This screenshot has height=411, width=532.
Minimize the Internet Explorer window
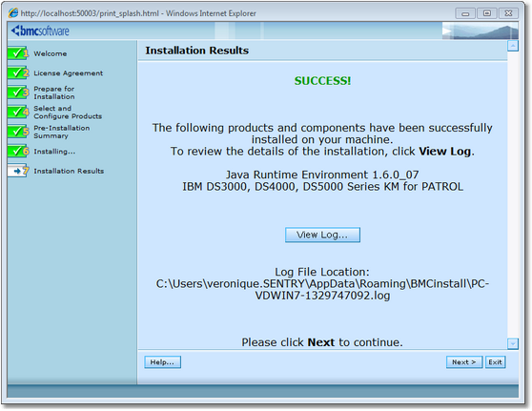click(465, 13)
